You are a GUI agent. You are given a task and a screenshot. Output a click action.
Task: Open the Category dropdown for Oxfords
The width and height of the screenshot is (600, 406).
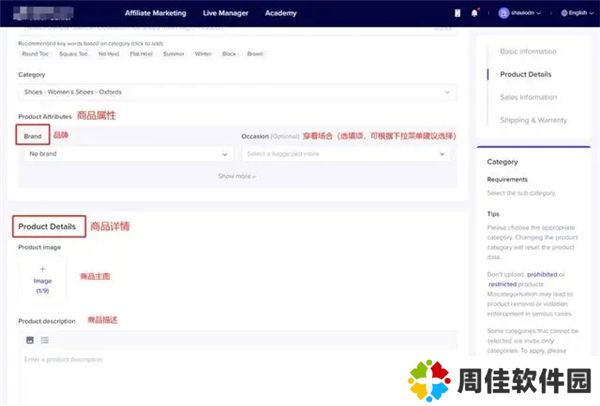[237, 93]
